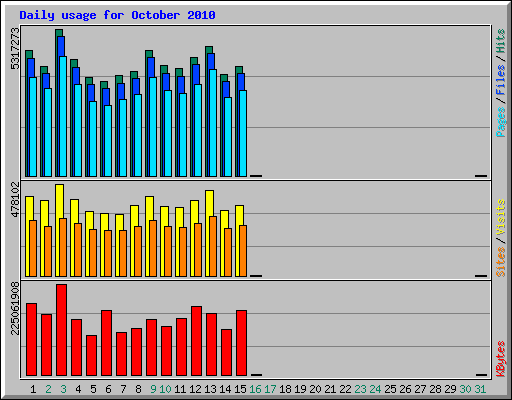
Task: Click day label 7 on the x-axis
Action: coord(123,389)
